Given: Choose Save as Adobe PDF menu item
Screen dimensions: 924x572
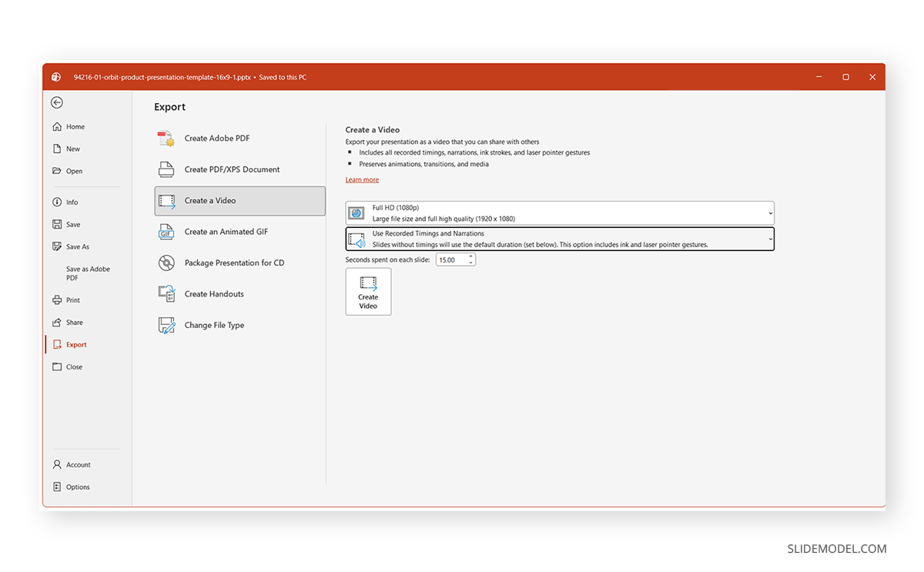Looking at the screenshot, I should (88, 273).
